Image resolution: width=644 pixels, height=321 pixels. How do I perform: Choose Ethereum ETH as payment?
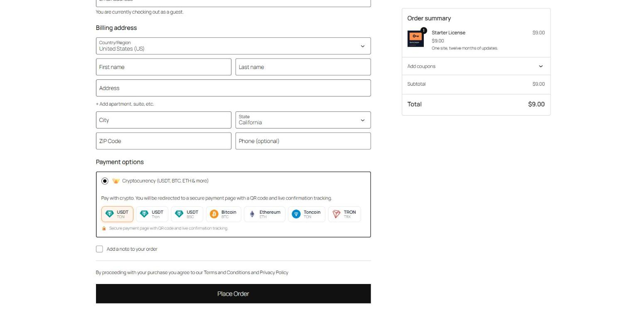(x=265, y=214)
